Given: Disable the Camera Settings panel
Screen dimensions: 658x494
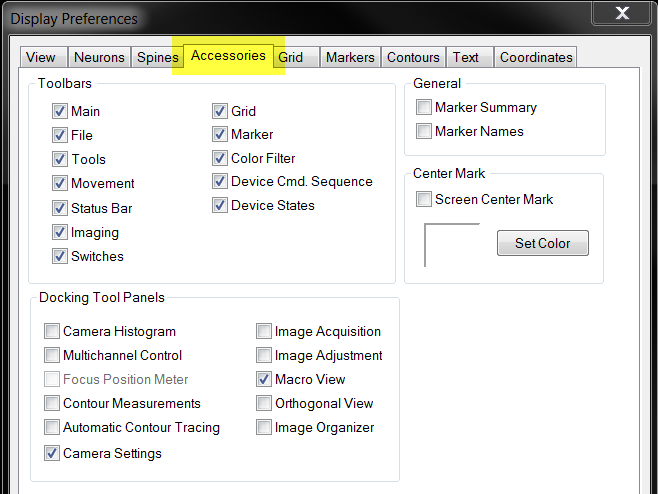Looking at the screenshot, I should (x=52, y=453).
